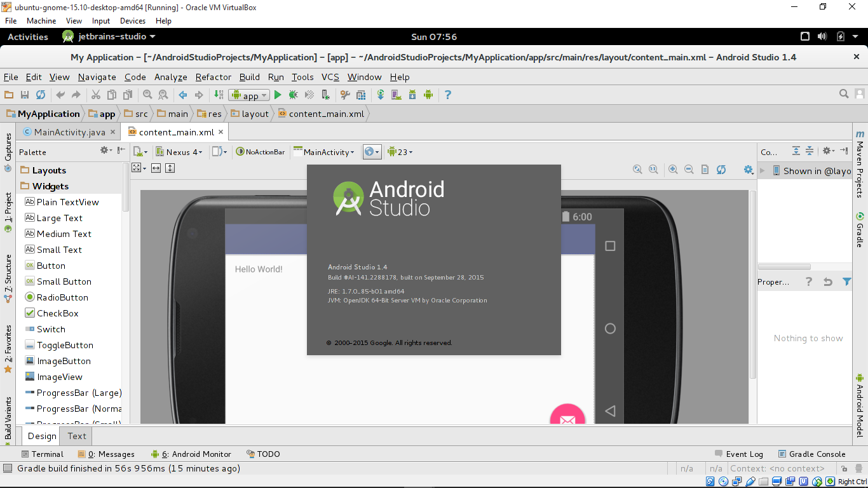Open the Refactor menu
Image resolution: width=868 pixels, height=488 pixels.
(x=213, y=77)
